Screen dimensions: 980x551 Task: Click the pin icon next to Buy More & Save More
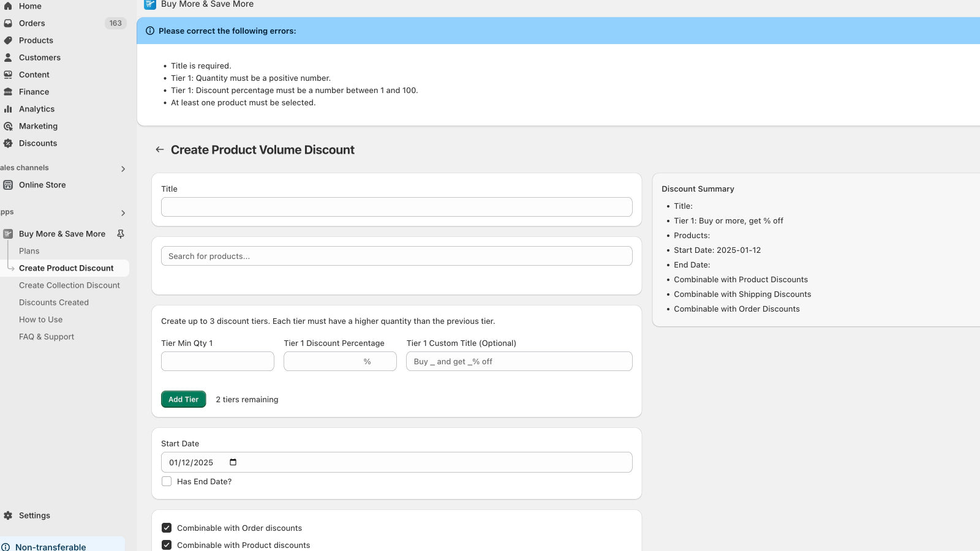pos(121,234)
